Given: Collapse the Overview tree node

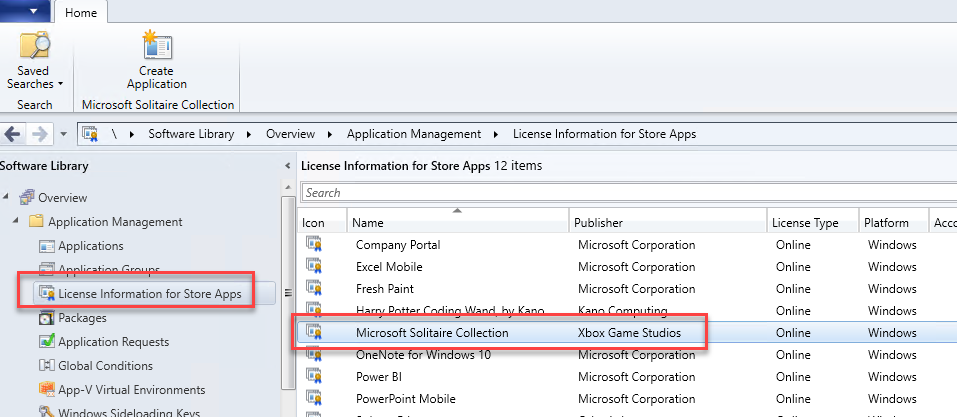Looking at the screenshot, I should point(6,198).
